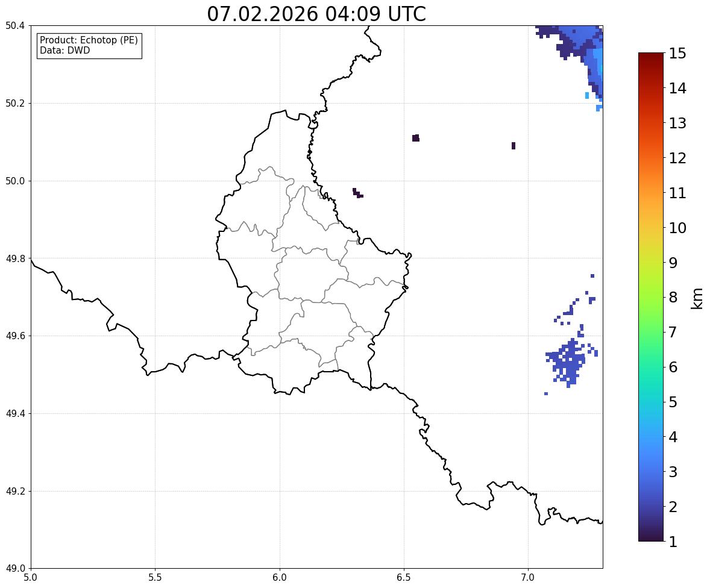
Task: Click latitude tick label 50.4
Action: 15,26
